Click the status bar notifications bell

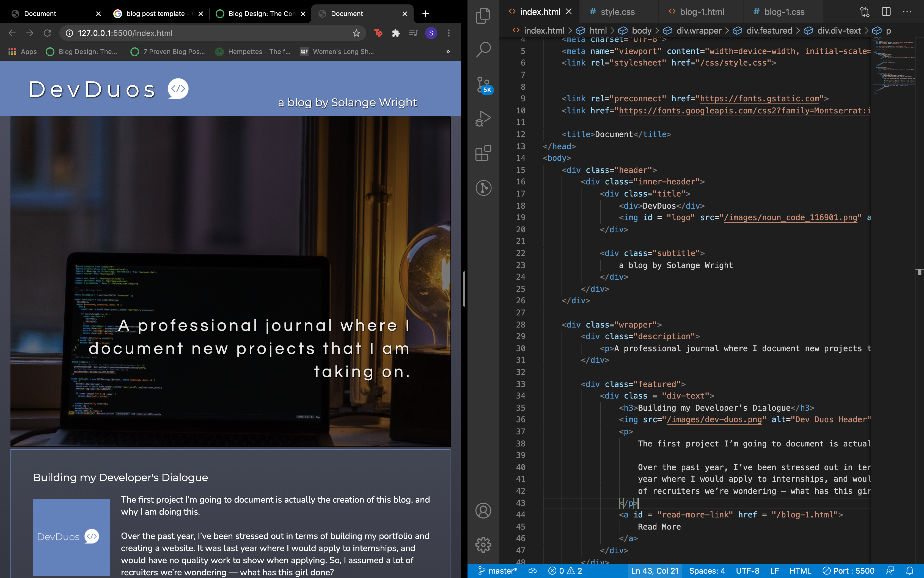[910, 571]
